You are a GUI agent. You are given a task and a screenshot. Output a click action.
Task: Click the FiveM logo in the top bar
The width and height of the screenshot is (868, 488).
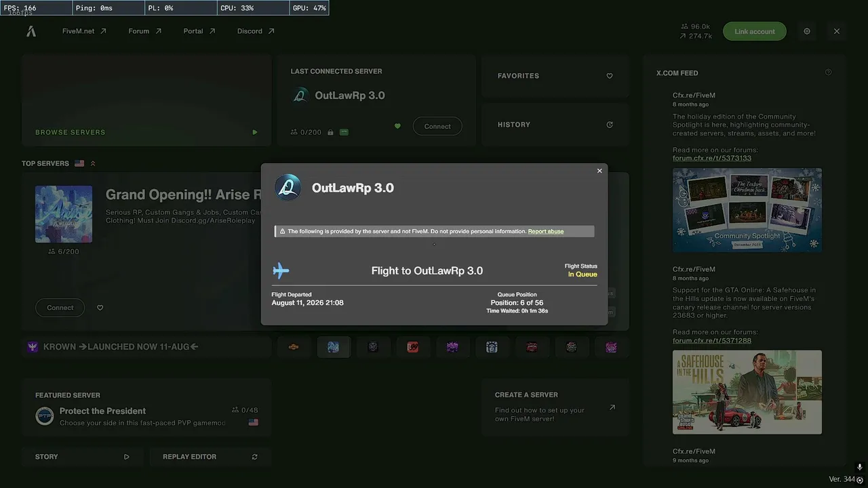pos(31,31)
